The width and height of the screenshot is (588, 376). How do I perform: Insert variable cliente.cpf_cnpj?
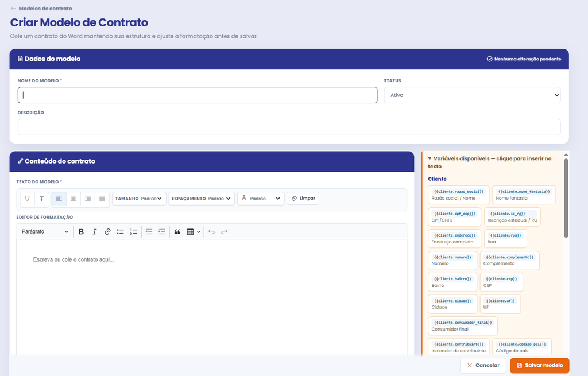(454, 216)
